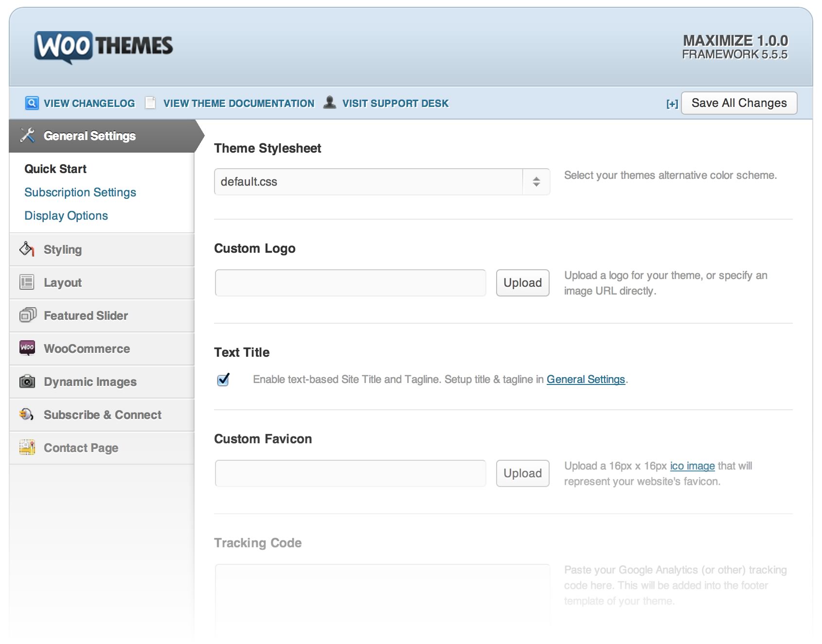Click Upload button for Custom Logo

(x=522, y=283)
